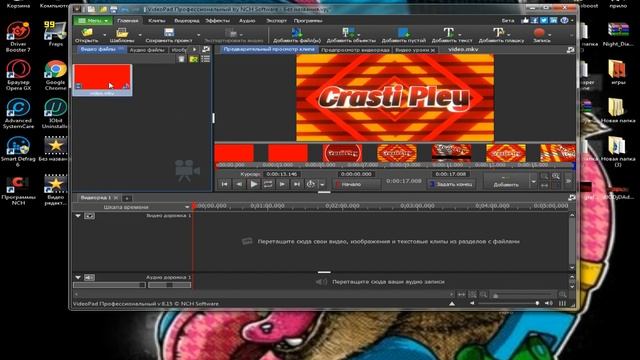Click the Добавить файл(ы) icon
The image size is (640, 360).
297,32
